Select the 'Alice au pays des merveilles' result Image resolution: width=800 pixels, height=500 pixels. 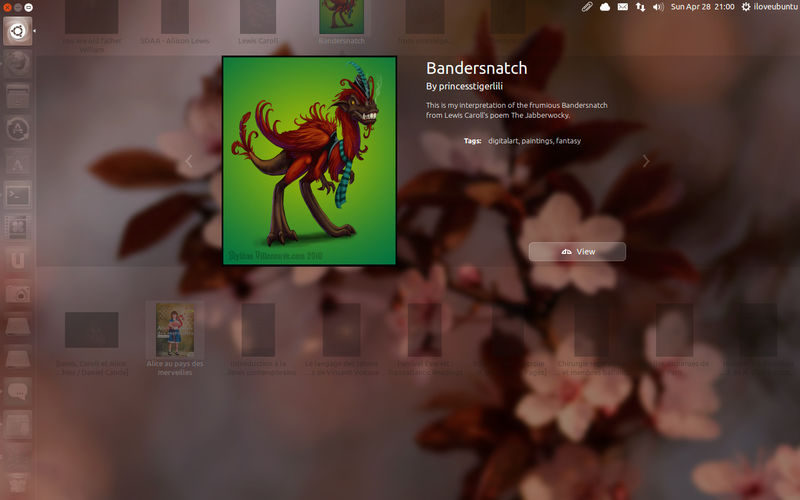tap(175, 339)
